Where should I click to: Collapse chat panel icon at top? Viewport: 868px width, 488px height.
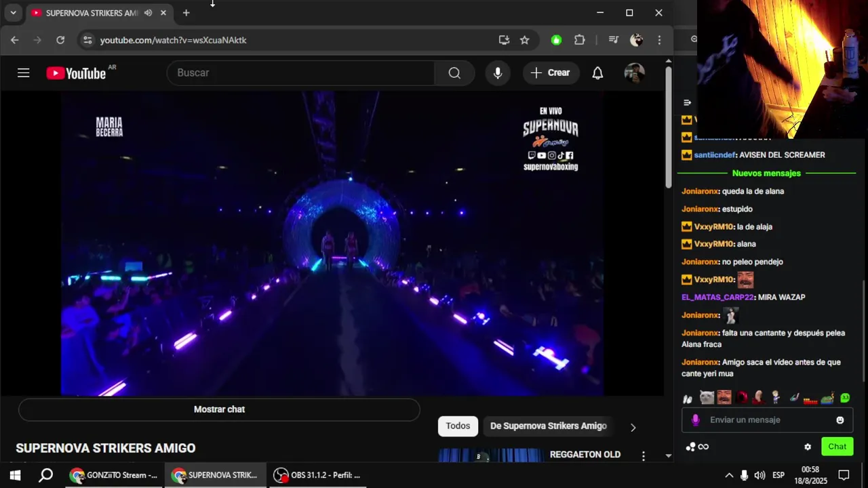pyautogui.click(x=687, y=102)
